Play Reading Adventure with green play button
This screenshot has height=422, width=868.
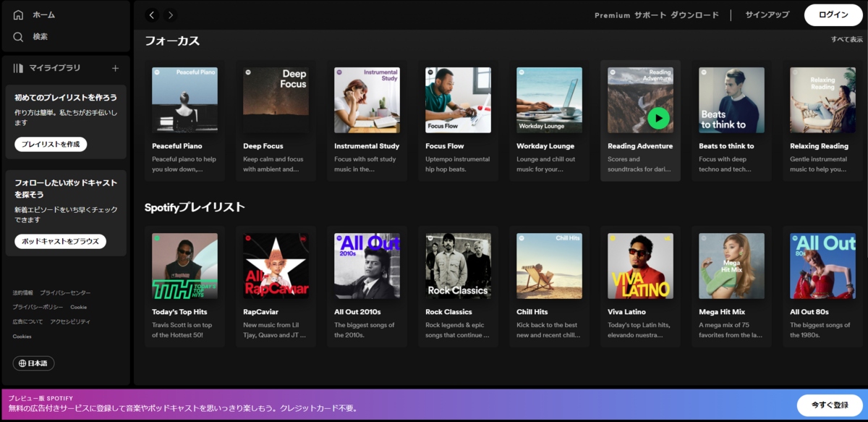[x=658, y=117]
